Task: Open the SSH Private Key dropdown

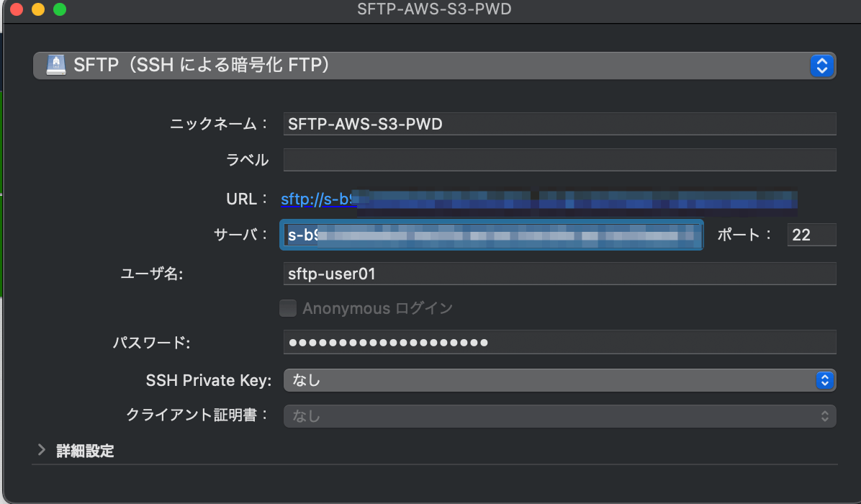Action: point(547,380)
